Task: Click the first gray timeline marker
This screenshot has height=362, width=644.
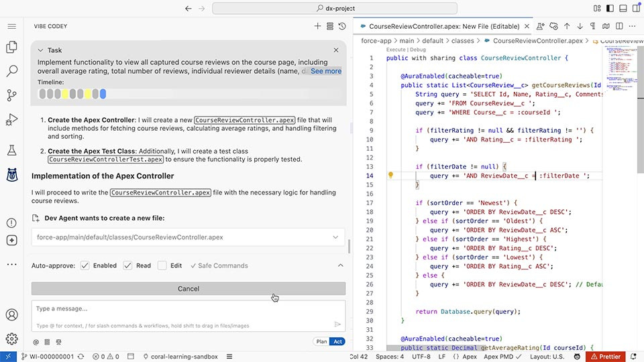Action: pyautogui.click(x=42, y=94)
